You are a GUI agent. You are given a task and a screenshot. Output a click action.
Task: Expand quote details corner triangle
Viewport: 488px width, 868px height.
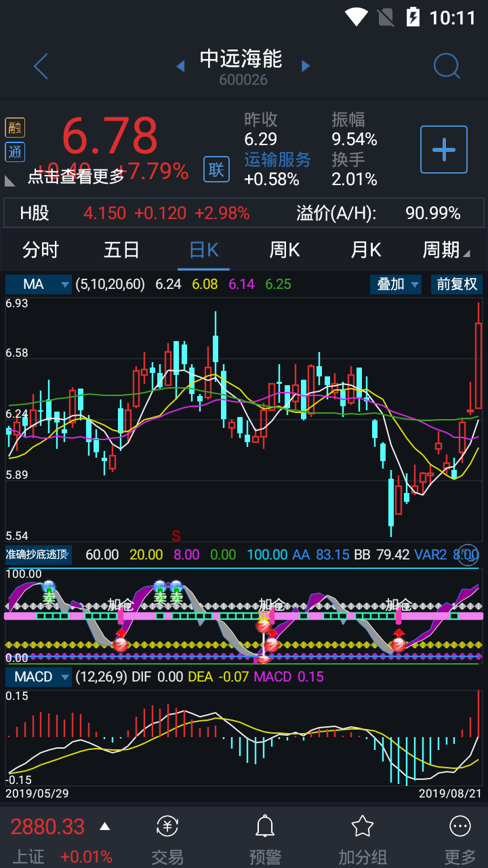point(10,181)
